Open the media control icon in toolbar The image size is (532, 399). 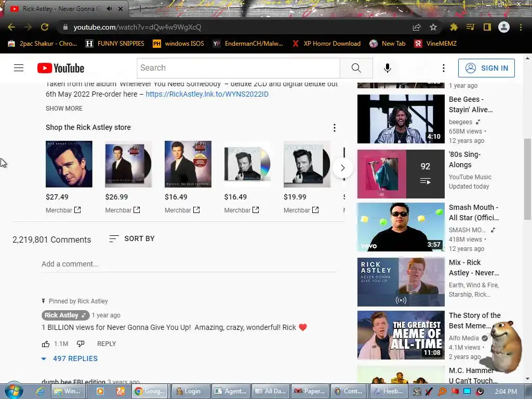pyautogui.click(x=470, y=27)
